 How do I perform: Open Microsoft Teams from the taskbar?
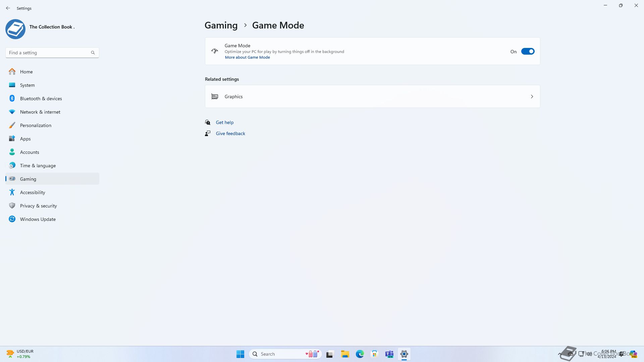click(x=389, y=354)
